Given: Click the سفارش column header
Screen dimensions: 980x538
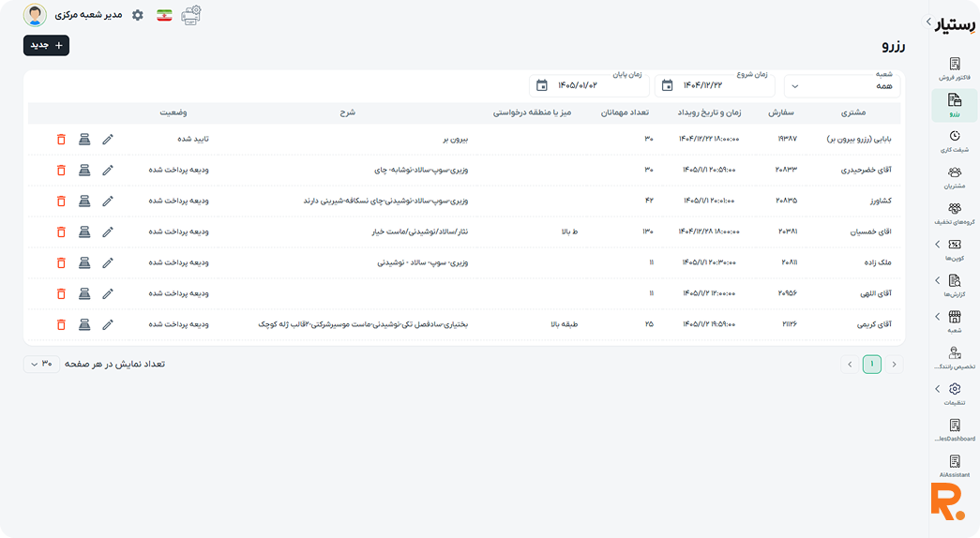Looking at the screenshot, I should 781,112.
